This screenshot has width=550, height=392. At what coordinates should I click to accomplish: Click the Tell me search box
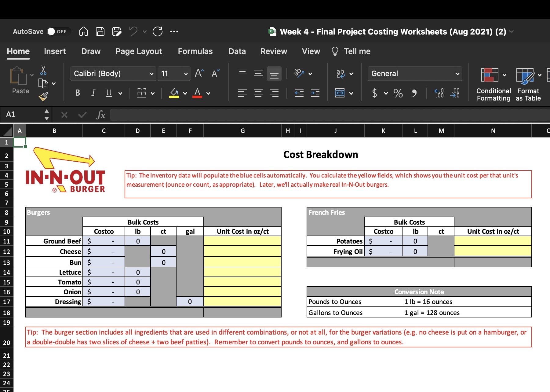351,51
